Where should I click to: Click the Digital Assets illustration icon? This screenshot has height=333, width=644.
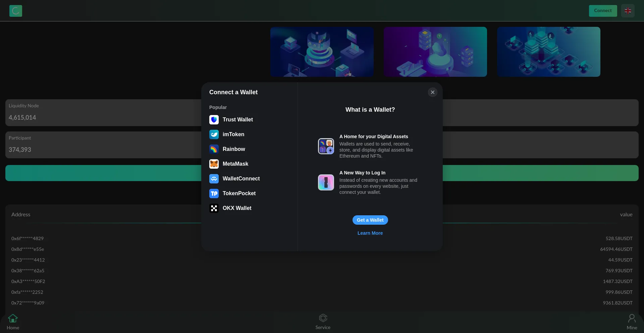pyautogui.click(x=326, y=146)
